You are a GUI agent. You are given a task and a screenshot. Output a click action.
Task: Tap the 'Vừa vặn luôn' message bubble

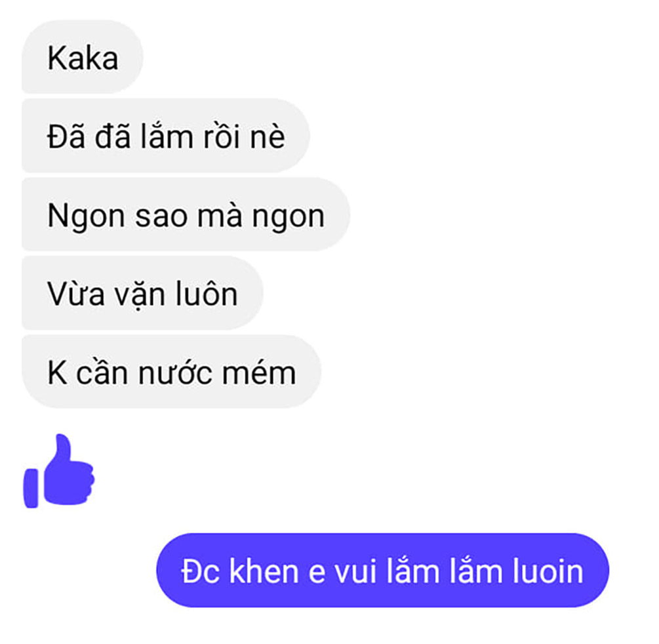(x=142, y=293)
